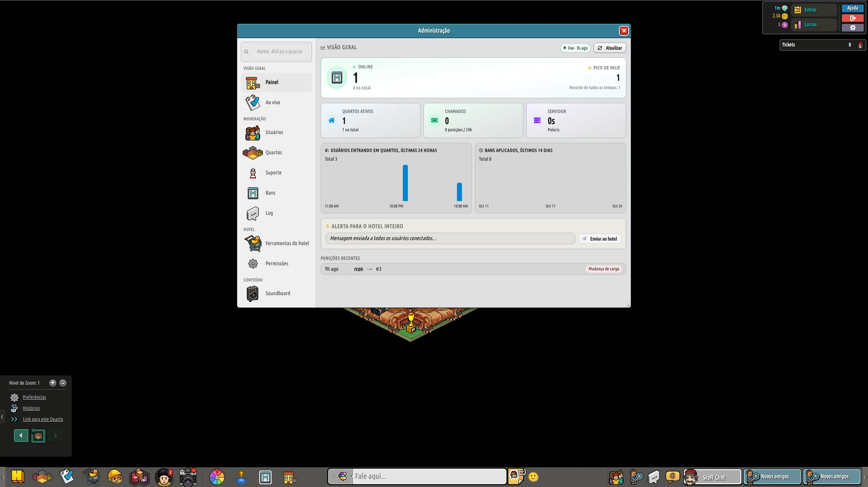The width and height of the screenshot is (868, 487).
Task: Click the Servidor Polaris stat card
Action: [576, 120]
